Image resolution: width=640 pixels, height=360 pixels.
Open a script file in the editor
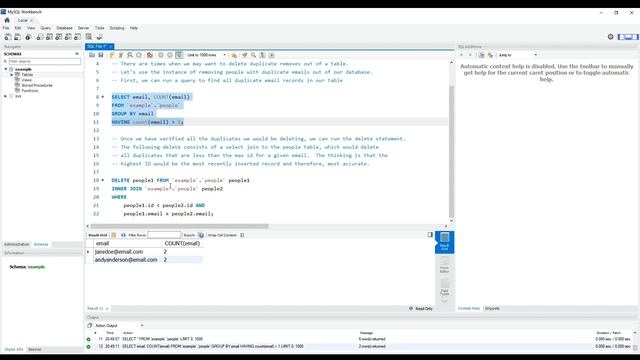[x=92, y=55]
